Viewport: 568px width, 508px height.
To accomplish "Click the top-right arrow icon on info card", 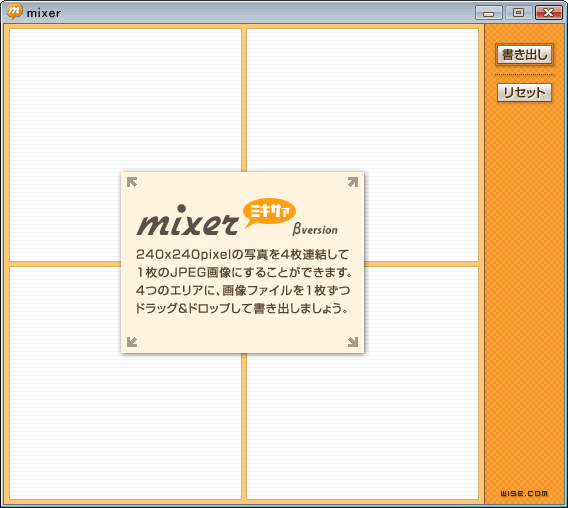I will pos(353,182).
